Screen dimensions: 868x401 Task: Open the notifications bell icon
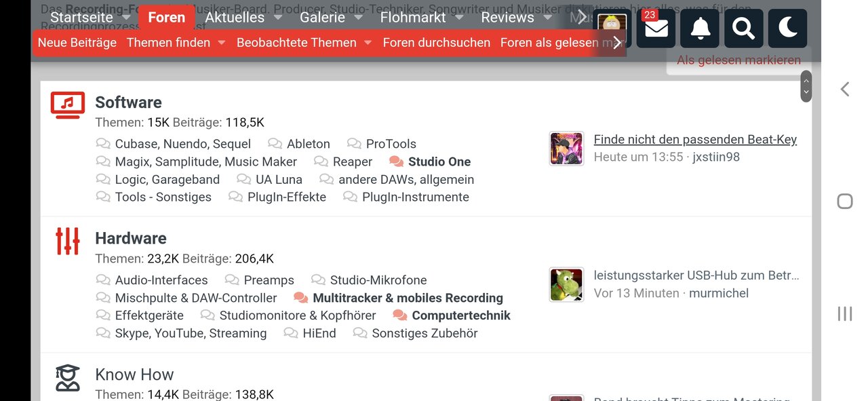700,28
